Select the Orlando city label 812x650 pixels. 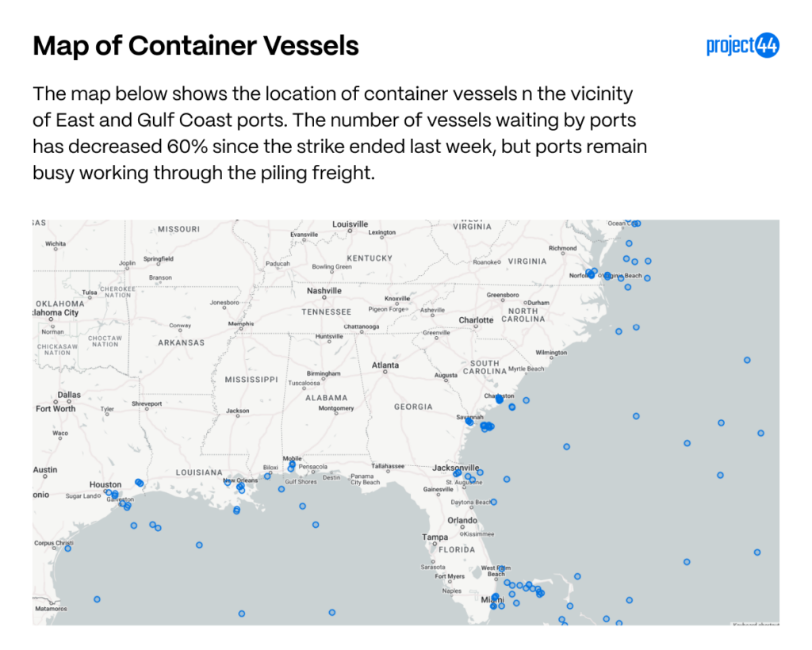[462, 520]
